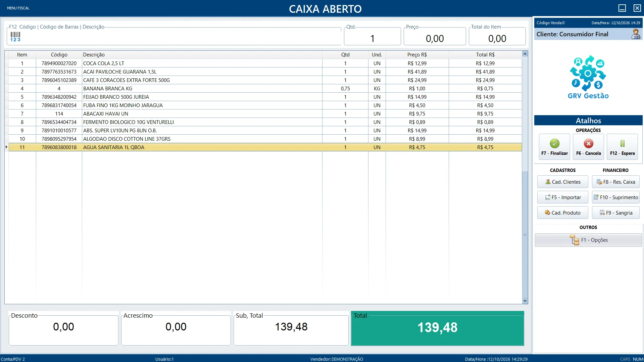The image size is (644, 362).
Task: Open F8 - Res. Caixa summary
Action: (615, 182)
